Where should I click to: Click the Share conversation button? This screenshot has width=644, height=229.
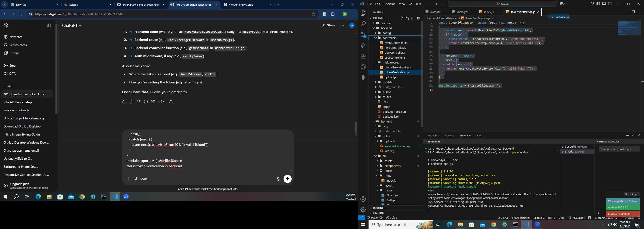point(328,25)
